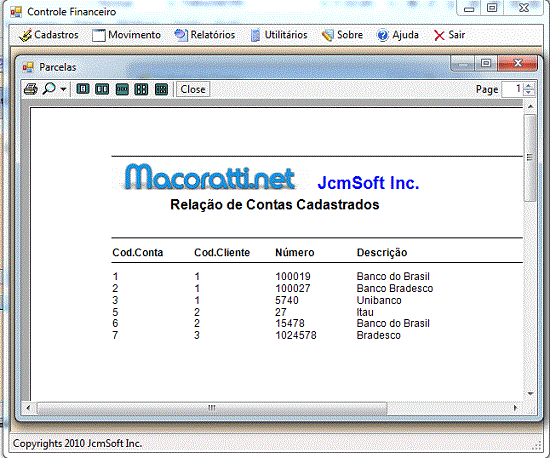The image size is (550, 458).
Task: Select the one-page layout icon
Action: [83, 89]
